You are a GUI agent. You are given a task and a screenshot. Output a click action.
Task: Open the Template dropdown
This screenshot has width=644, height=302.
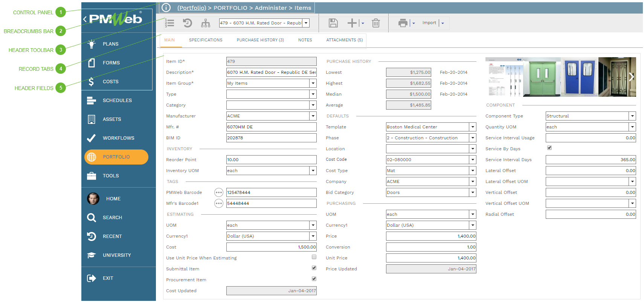473,127
